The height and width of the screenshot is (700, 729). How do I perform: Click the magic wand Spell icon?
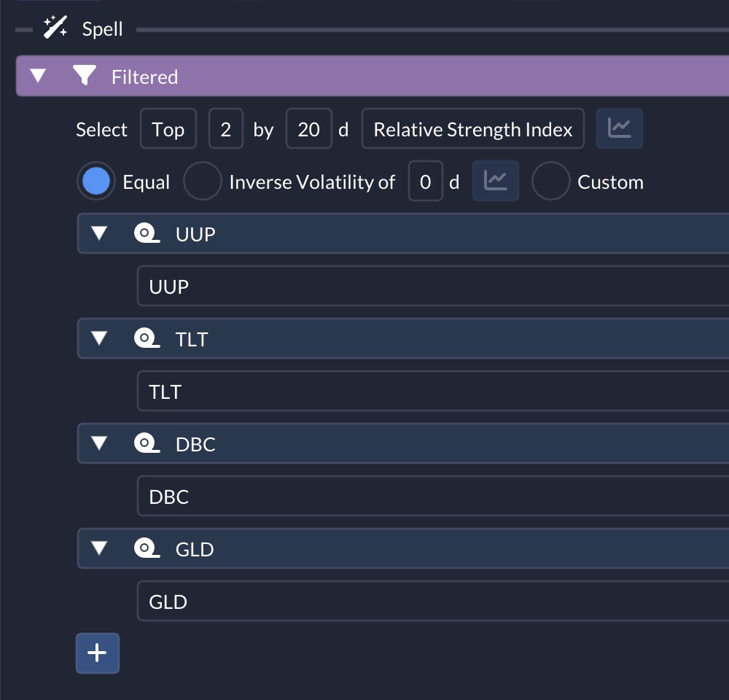[55, 28]
